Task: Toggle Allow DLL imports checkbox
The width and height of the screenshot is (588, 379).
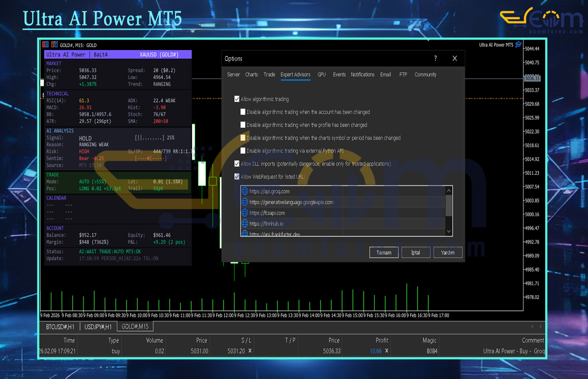Action: coord(237,164)
